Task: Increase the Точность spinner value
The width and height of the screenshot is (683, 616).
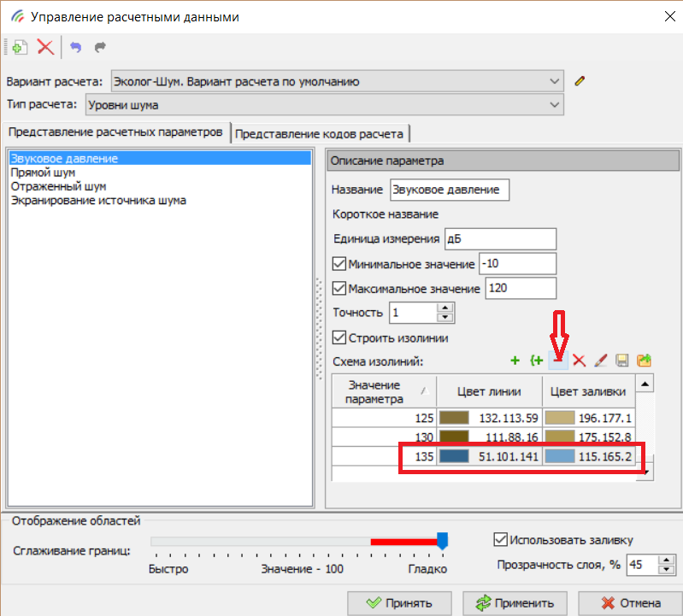Action: (443, 308)
